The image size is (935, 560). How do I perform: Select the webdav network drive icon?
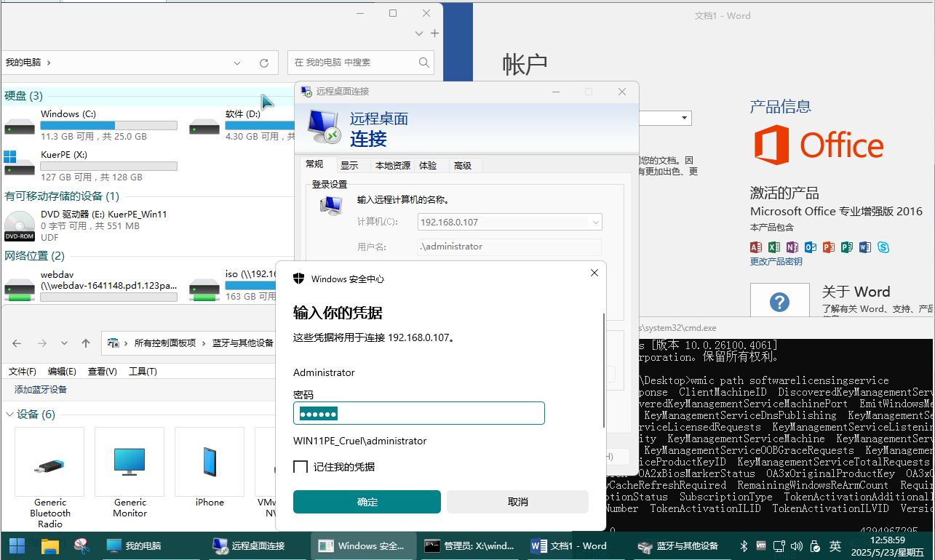pyautogui.click(x=19, y=289)
